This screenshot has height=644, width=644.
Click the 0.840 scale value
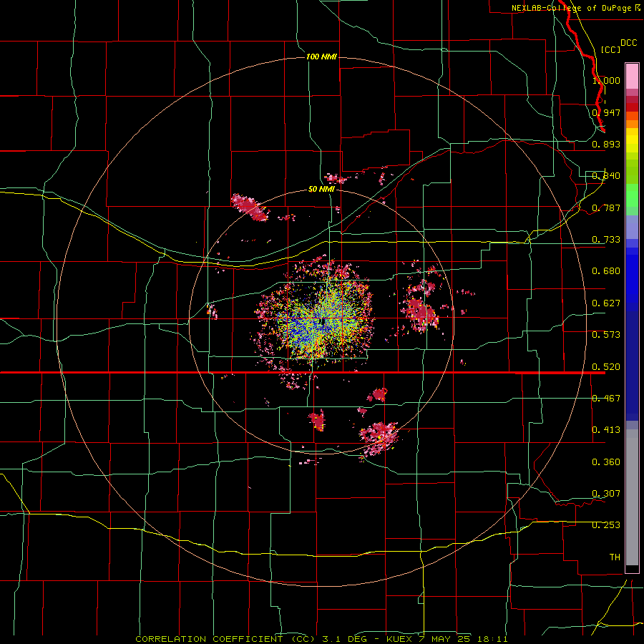tap(606, 176)
